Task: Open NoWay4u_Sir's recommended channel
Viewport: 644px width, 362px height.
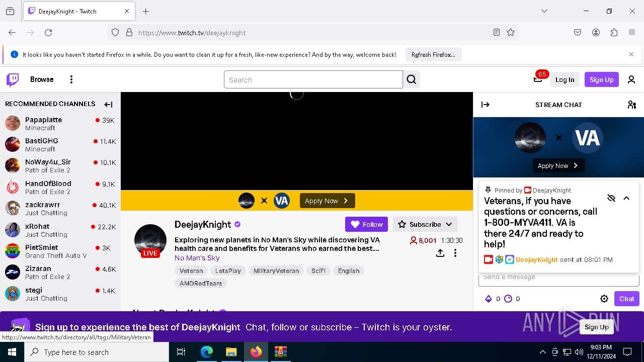Action: pyautogui.click(x=60, y=166)
